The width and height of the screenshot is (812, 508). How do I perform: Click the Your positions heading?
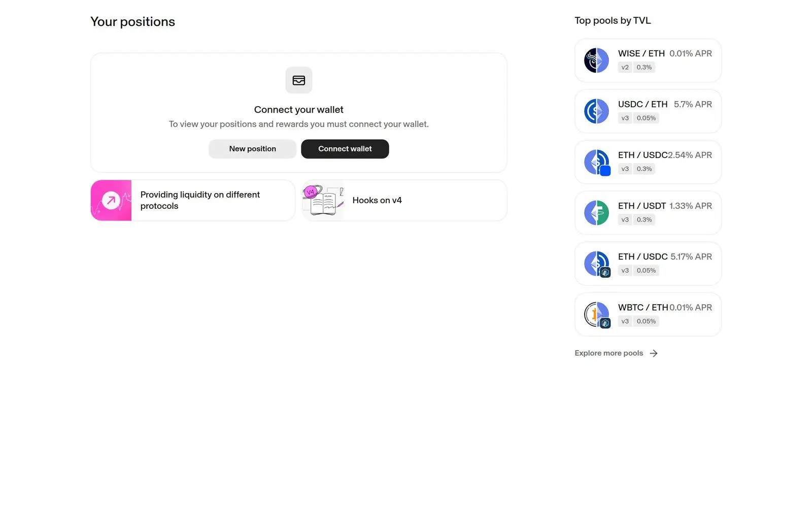point(132,22)
